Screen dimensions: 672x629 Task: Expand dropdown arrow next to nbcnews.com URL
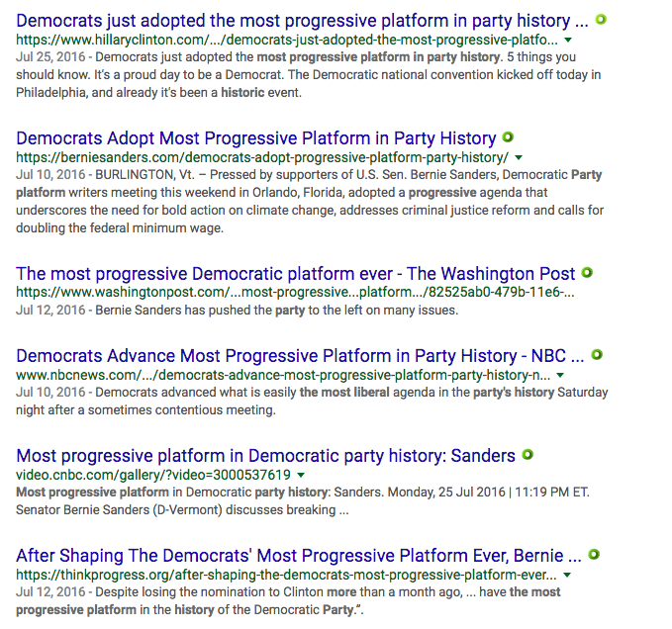pos(560,376)
